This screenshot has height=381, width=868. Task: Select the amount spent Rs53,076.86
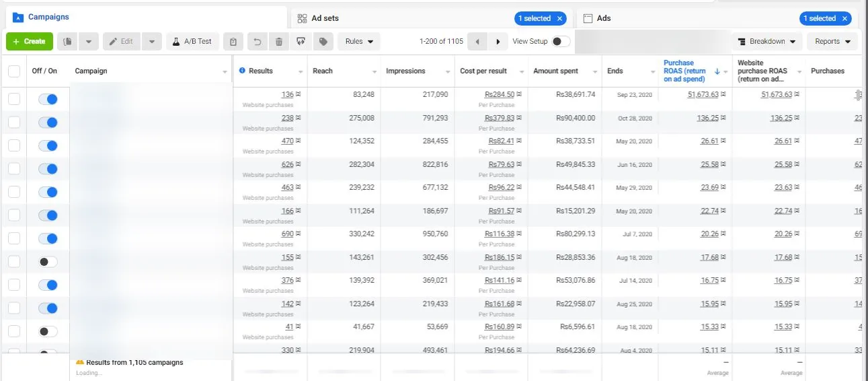point(576,281)
